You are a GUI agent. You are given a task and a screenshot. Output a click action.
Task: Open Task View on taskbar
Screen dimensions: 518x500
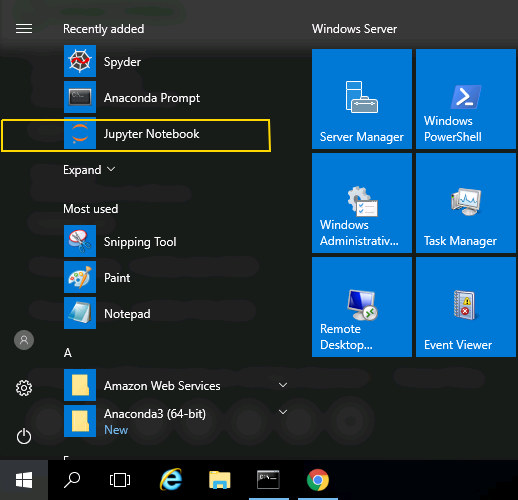[120, 480]
